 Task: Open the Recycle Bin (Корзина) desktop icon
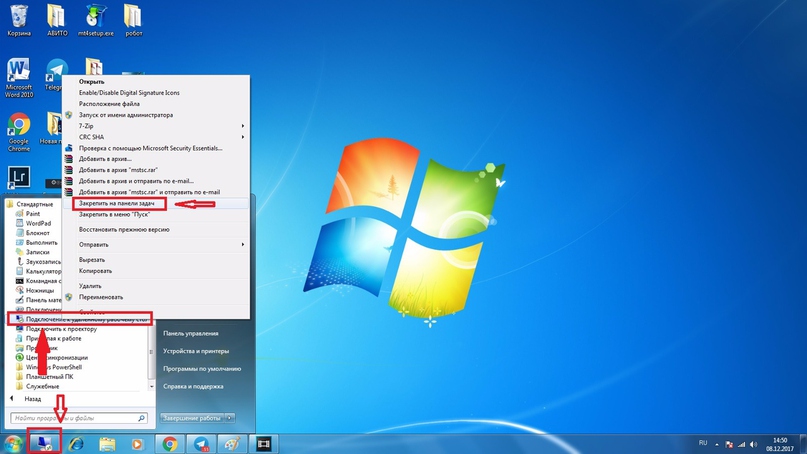point(19,21)
